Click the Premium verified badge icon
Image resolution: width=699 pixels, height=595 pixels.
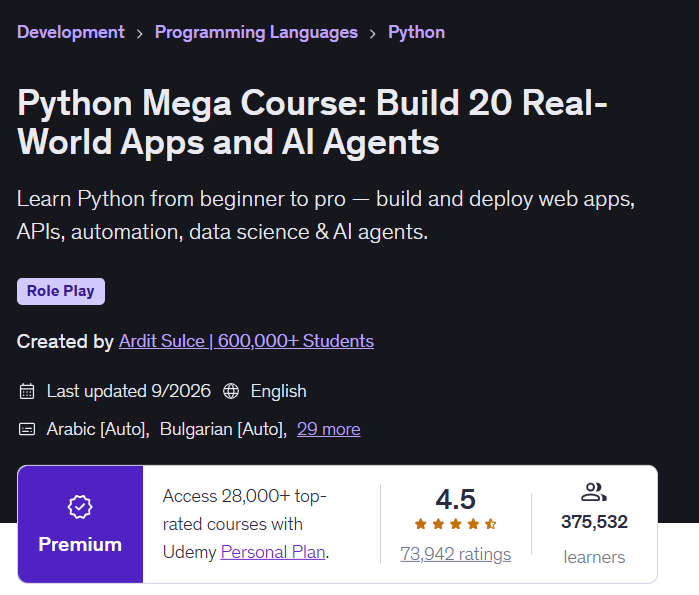click(80, 507)
